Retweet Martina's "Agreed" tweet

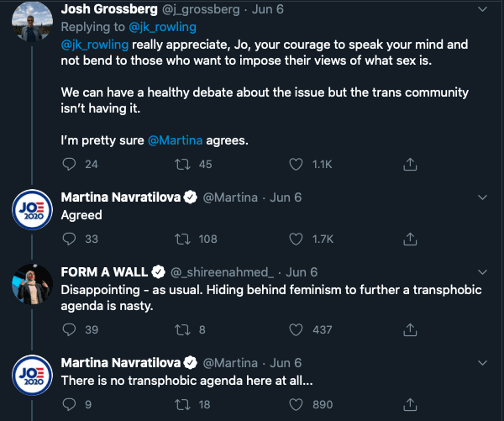tap(182, 239)
